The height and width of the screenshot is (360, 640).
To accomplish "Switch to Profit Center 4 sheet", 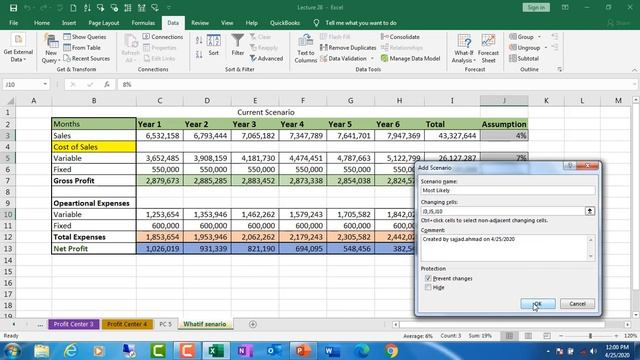I will click(127, 324).
